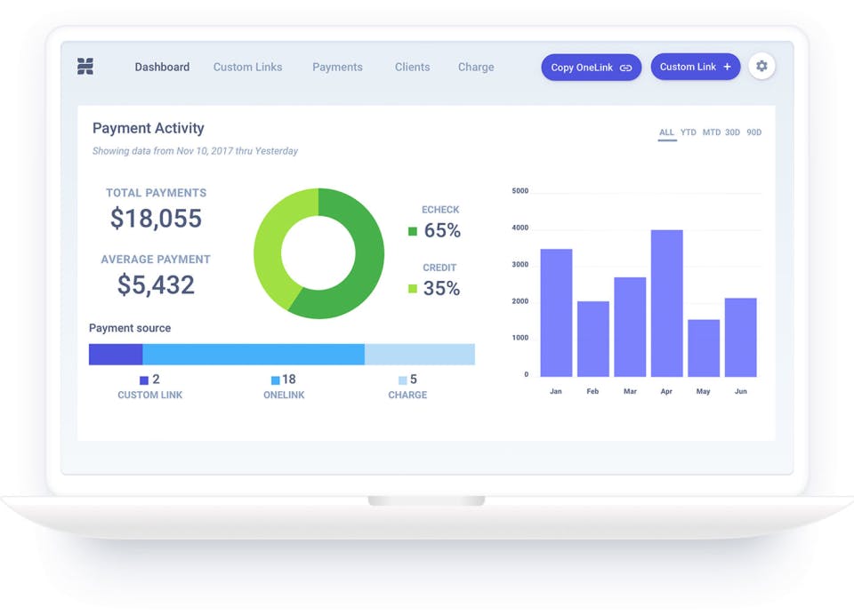Click the plus icon on Custom Link button

coord(727,67)
